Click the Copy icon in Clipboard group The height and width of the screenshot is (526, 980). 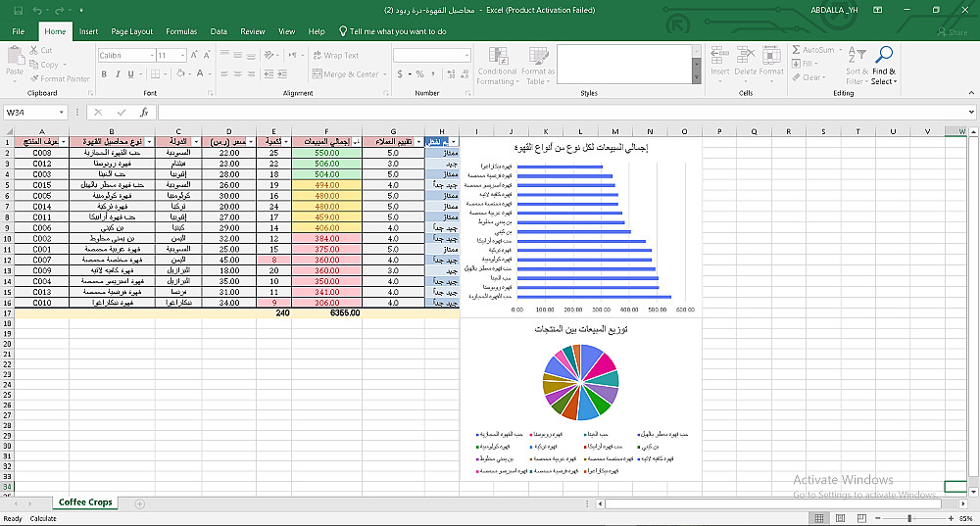[x=33, y=65]
